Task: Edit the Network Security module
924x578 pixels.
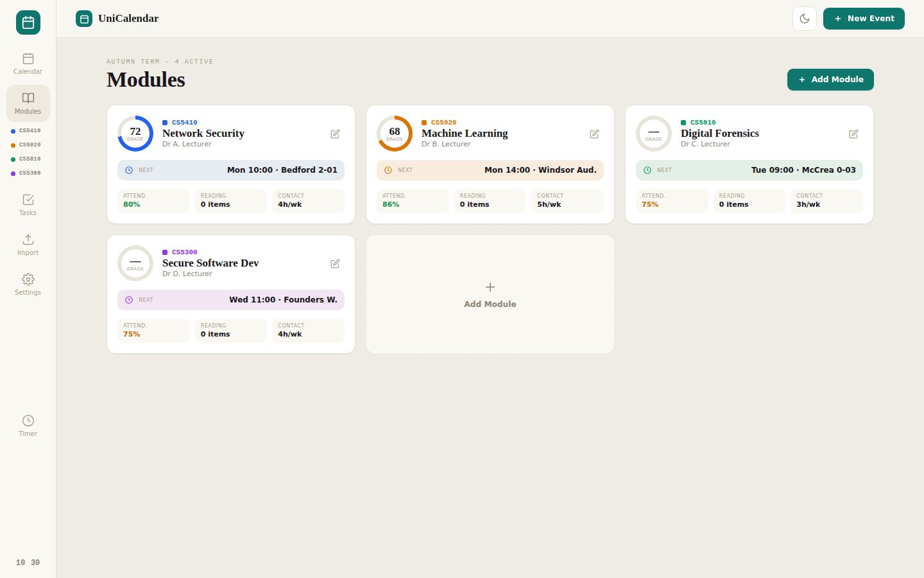Action: pos(335,134)
